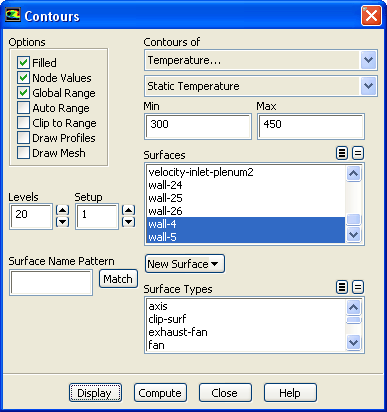This screenshot has width=387, height=412.
Task: Click the Display button
Action: (x=95, y=393)
